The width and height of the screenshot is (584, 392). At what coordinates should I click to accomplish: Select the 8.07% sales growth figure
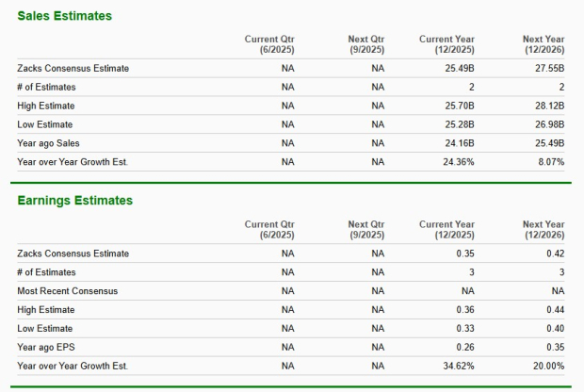click(x=550, y=161)
